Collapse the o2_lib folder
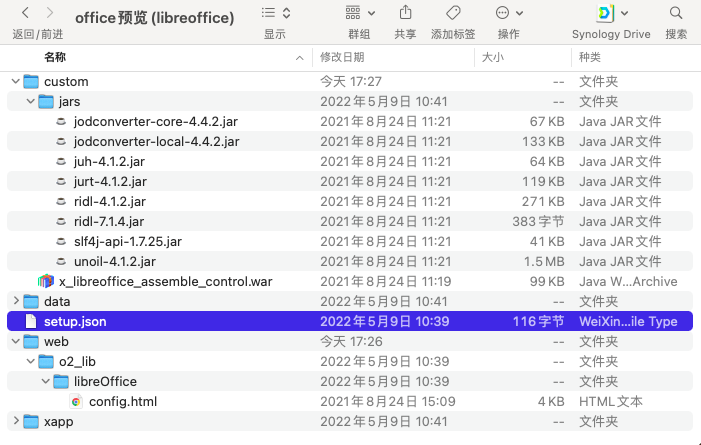The width and height of the screenshot is (701, 445). click(30, 361)
